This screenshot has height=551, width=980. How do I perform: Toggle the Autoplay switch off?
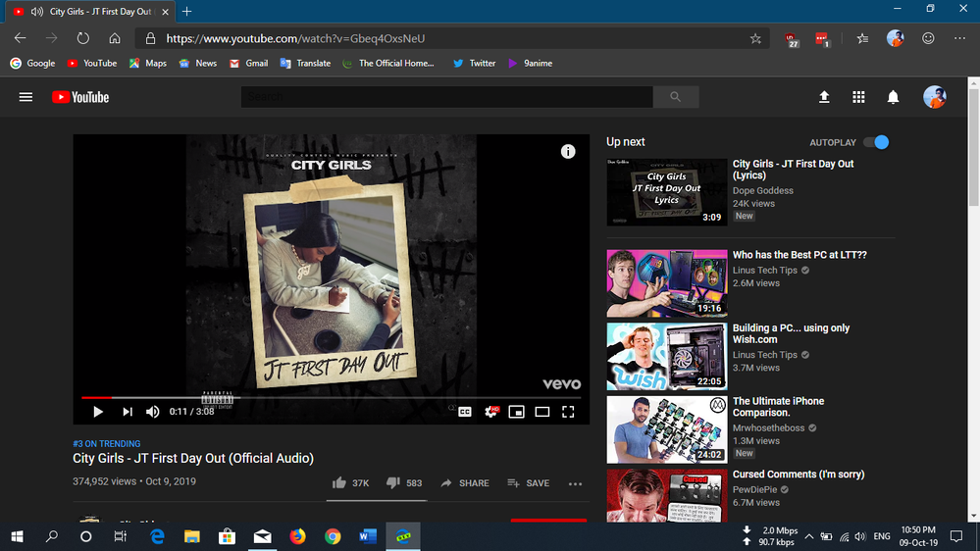click(876, 142)
